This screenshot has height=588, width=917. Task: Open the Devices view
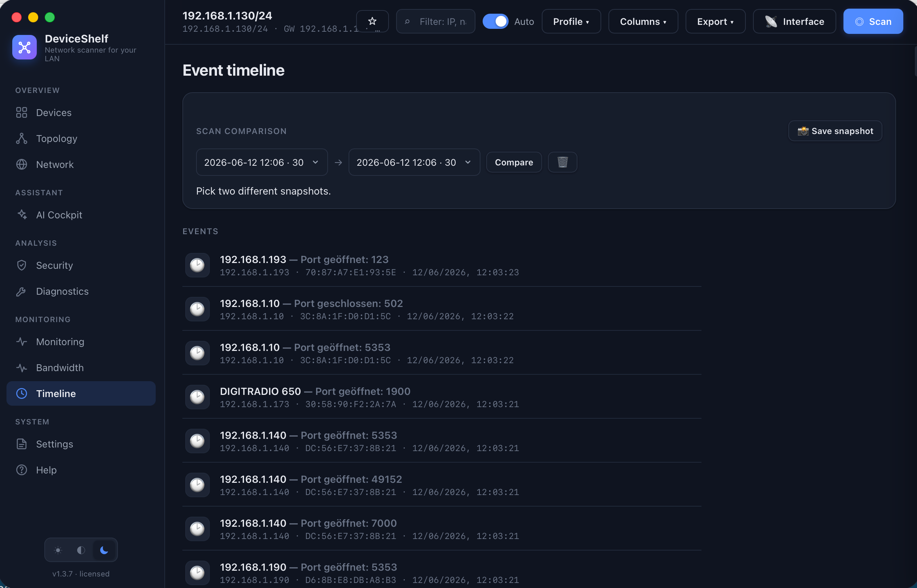pyautogui.click(x=81, y=113)
